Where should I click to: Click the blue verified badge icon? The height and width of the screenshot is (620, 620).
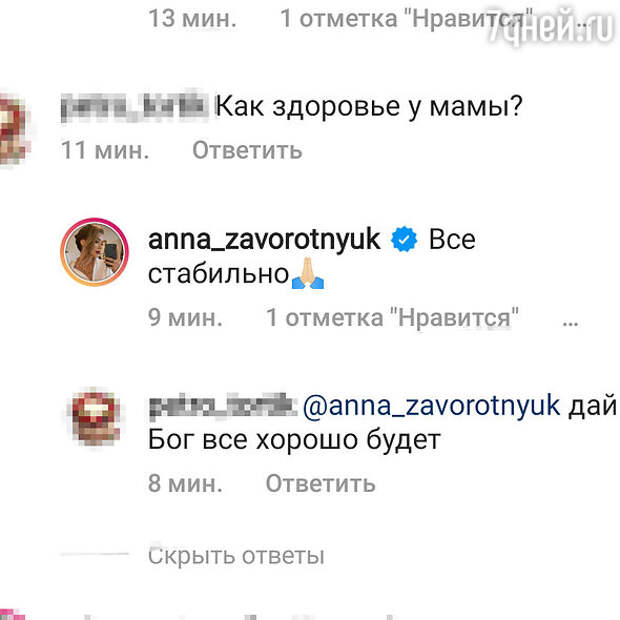[x=404, y=239]
